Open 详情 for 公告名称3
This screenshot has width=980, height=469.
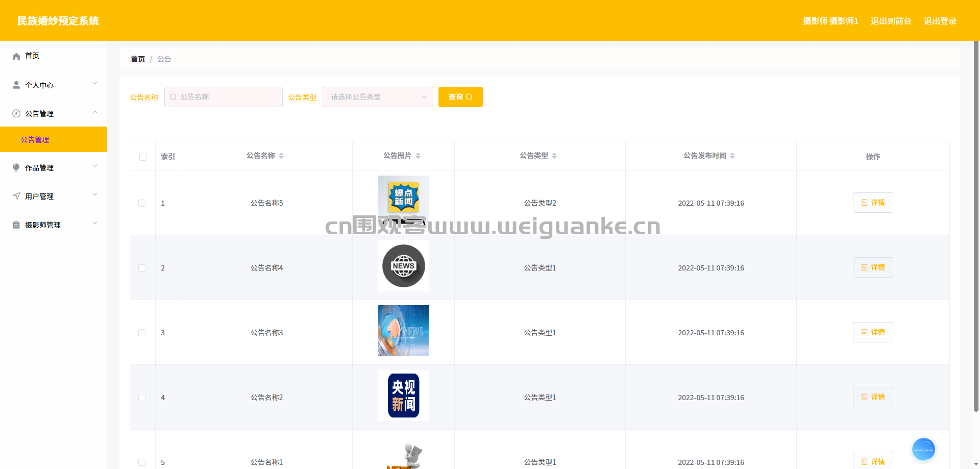(x=873, y=332)
